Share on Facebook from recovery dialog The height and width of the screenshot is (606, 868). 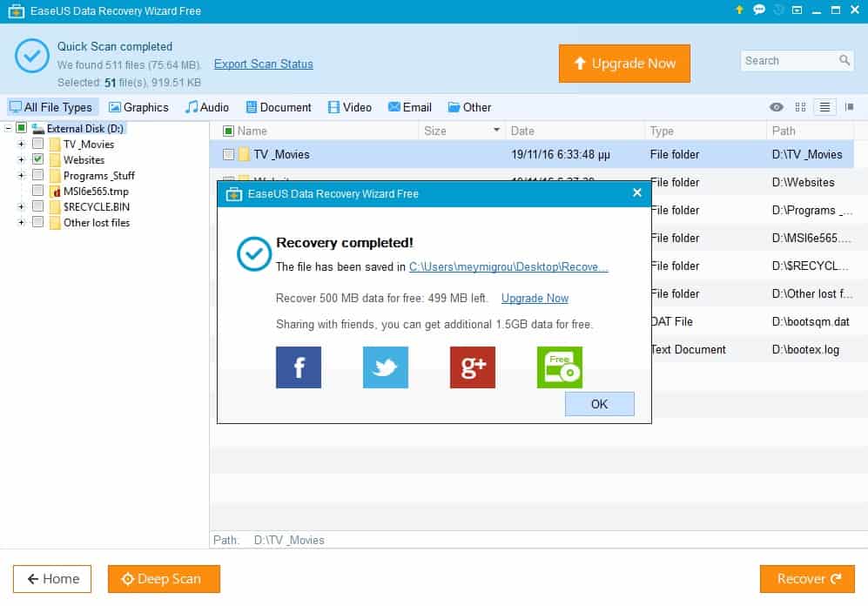pos(299,367)
